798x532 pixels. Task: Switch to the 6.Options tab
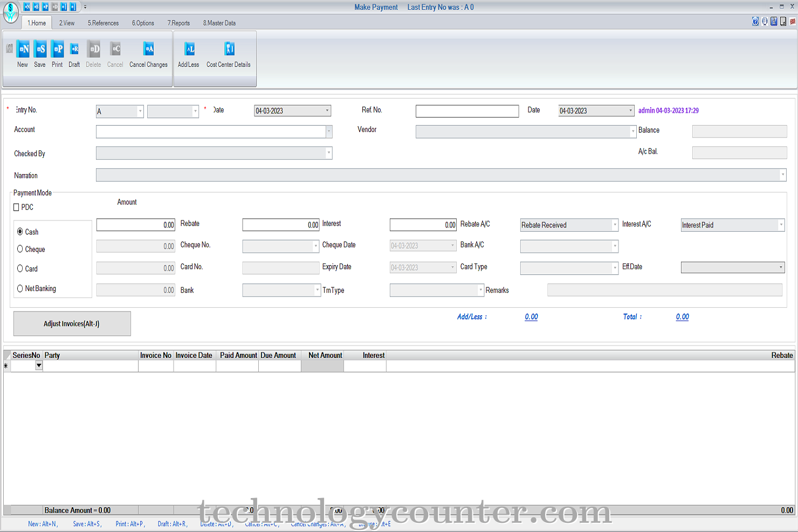[143, 23]
